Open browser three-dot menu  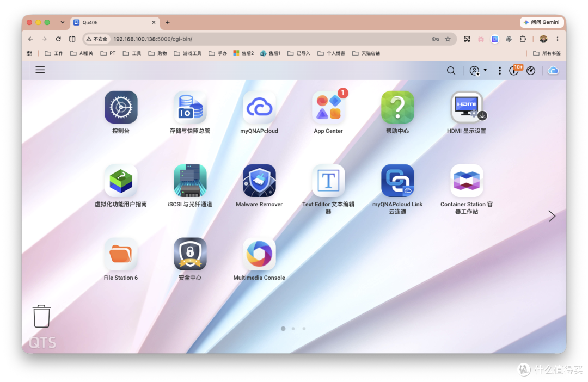pos(558,39)
